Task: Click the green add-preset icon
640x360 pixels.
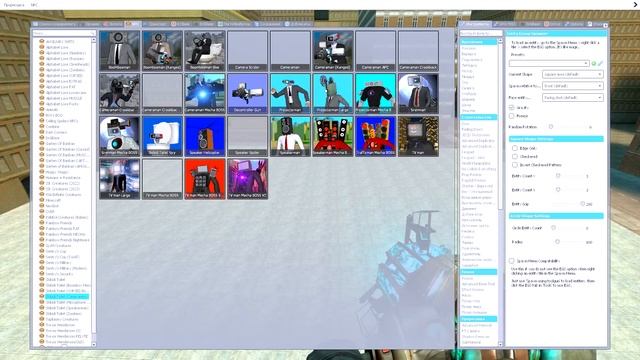Action: tap(594, 63)
